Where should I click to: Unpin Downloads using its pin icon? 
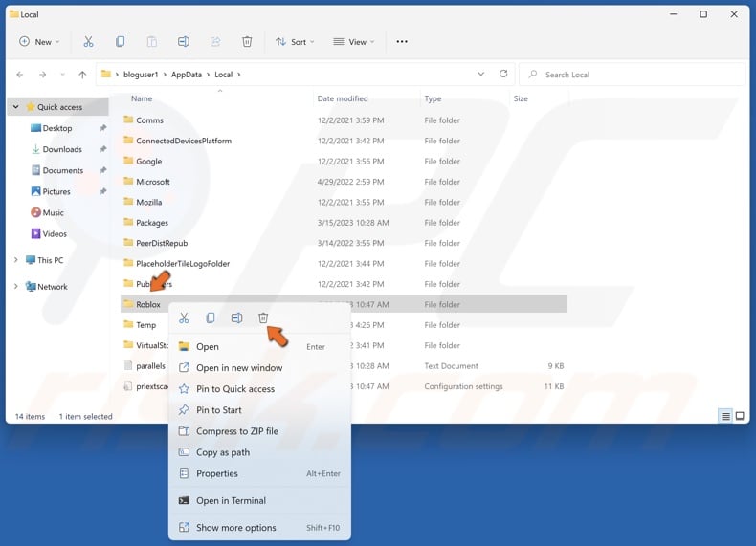coord(102,149)
